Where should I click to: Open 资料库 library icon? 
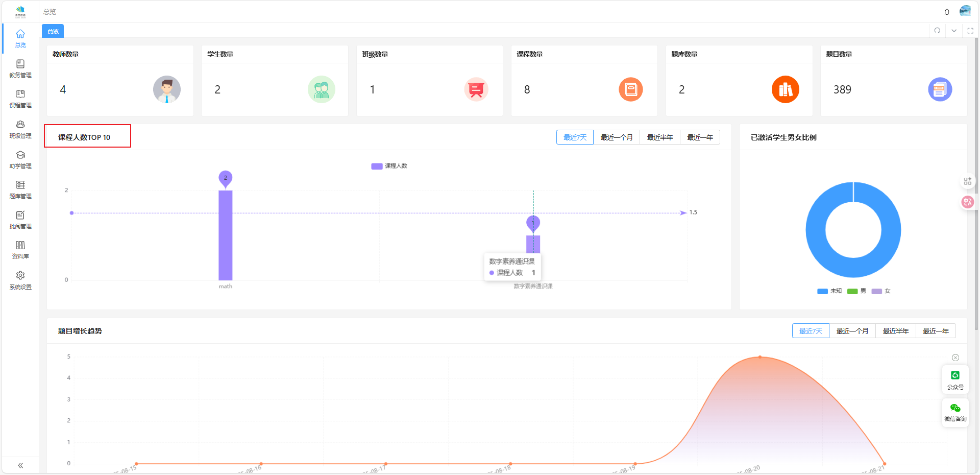coord(20,250)
